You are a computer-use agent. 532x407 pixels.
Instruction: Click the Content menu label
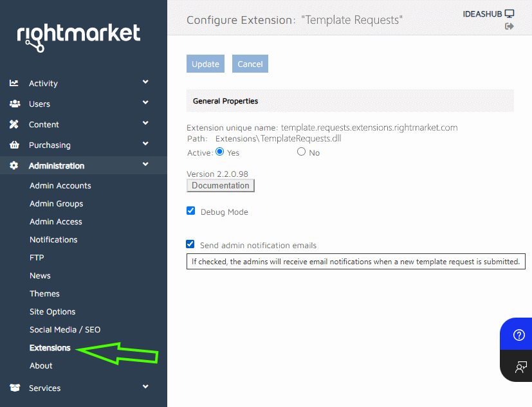point(44,125)
